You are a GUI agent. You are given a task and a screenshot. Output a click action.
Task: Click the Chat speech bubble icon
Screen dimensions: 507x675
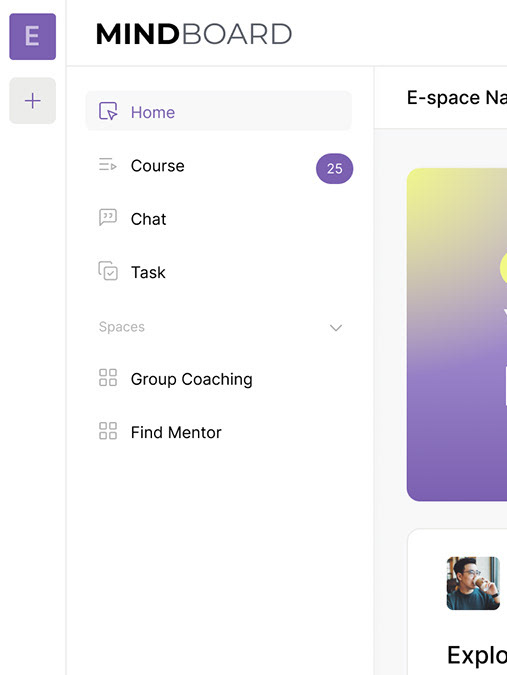coord(108,217)
